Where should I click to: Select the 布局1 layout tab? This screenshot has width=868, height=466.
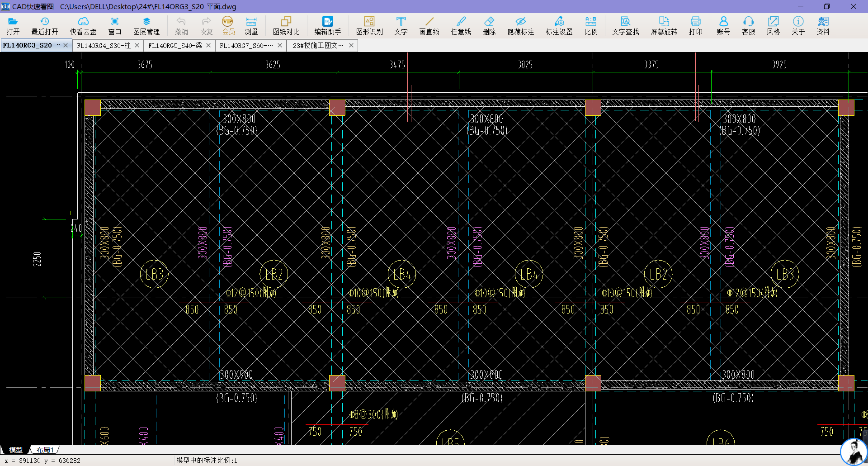point(45,450)
